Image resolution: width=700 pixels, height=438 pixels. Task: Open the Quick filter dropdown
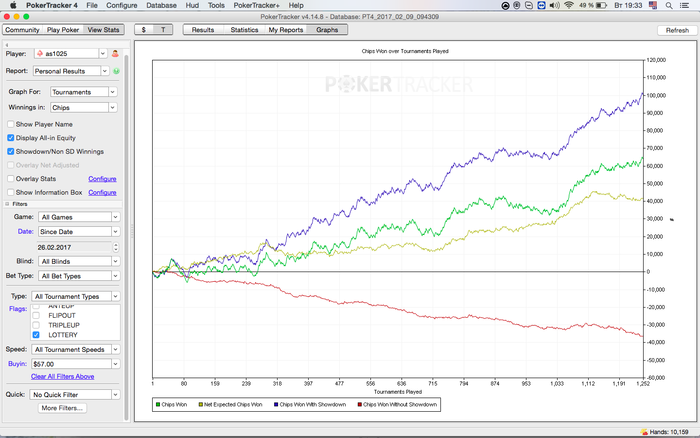click(x=75, y=395)
